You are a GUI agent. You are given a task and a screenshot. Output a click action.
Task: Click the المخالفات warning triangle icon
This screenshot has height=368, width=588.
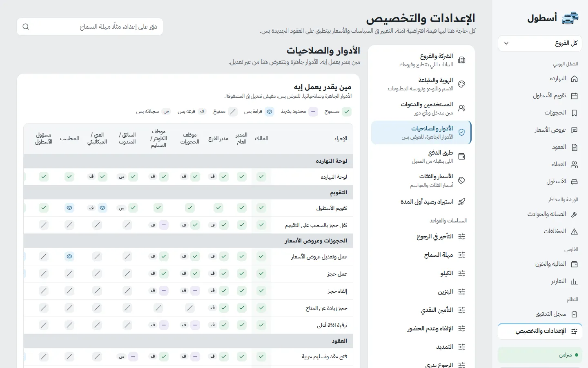[x=574, y=231]
